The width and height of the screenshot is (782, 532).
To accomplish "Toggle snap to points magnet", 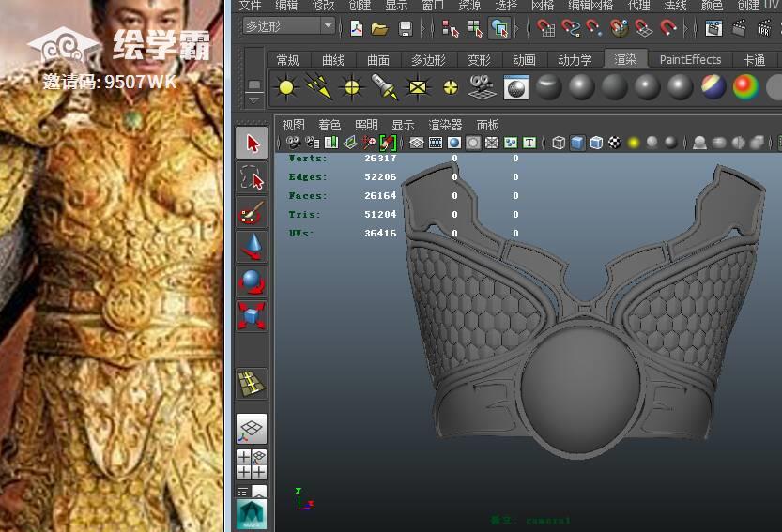I will (x=594, y=28).
